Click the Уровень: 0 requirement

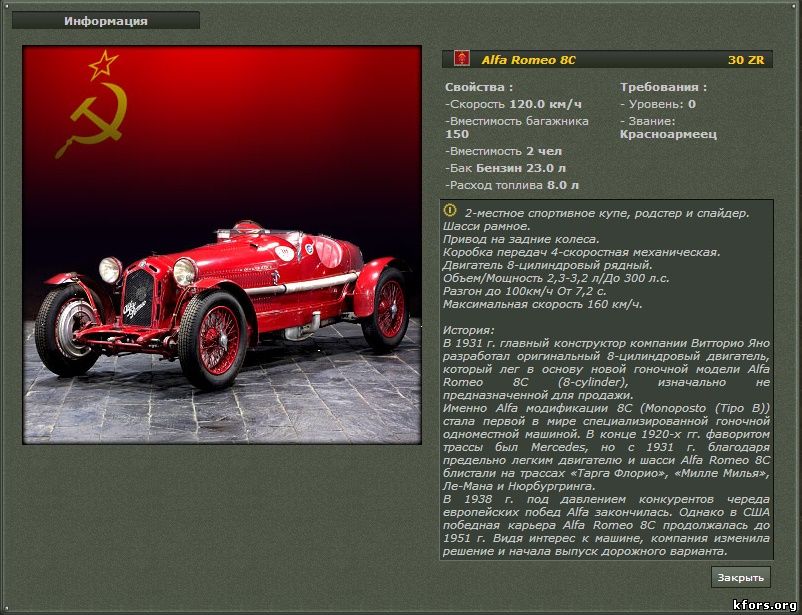coord(658,104)
